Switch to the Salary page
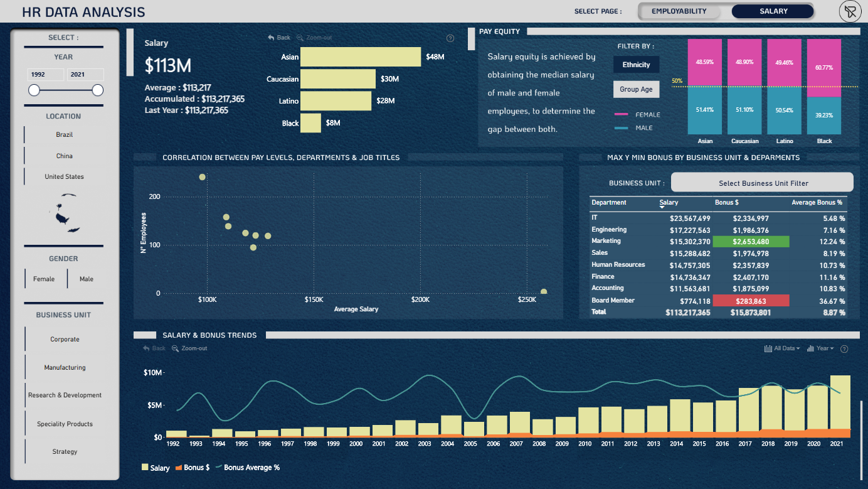 (x=773, y=11)
